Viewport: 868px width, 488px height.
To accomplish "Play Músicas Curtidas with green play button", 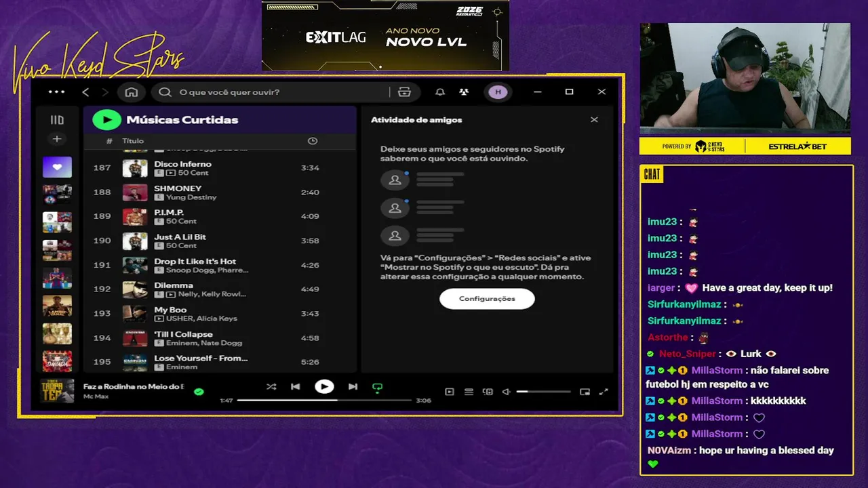I will 106,120.
